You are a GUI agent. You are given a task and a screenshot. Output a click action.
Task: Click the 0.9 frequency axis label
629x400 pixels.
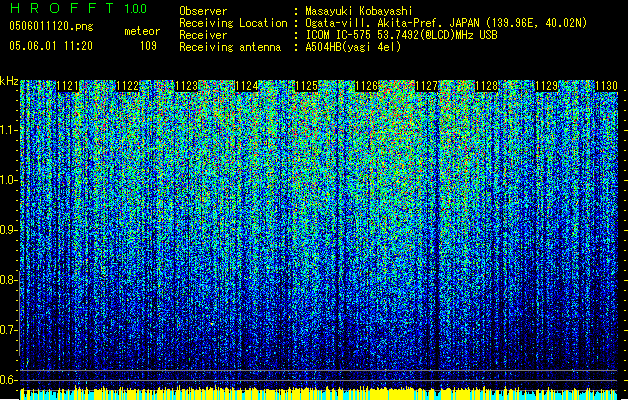[8, 230]
